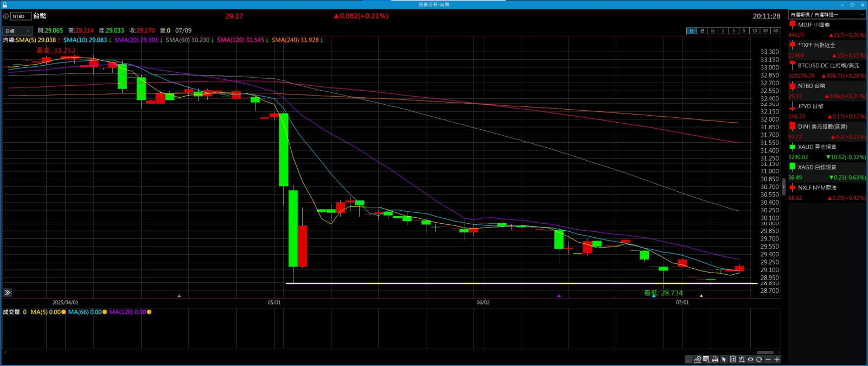Open the panel layout icon
The image size is (868, 366).
pyautogui.click(x=733, y=359)
